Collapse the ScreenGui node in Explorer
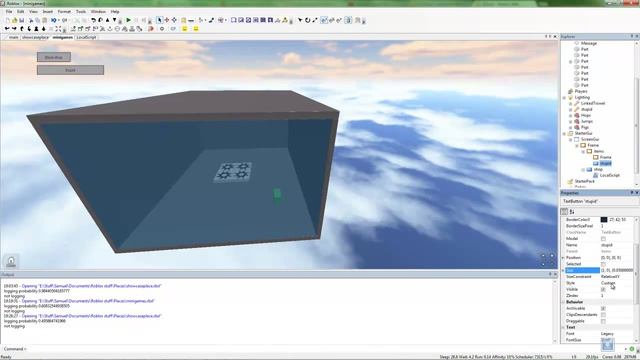 click(x=571, y=139)
